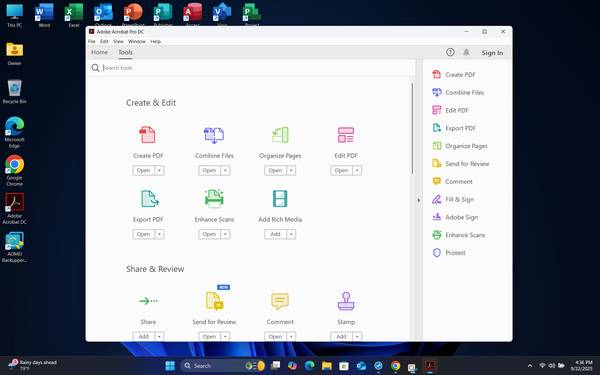This screenshot has height=375, width=600.
Task: Open Create PDF from the right sidebar
Action: point(454,75)
